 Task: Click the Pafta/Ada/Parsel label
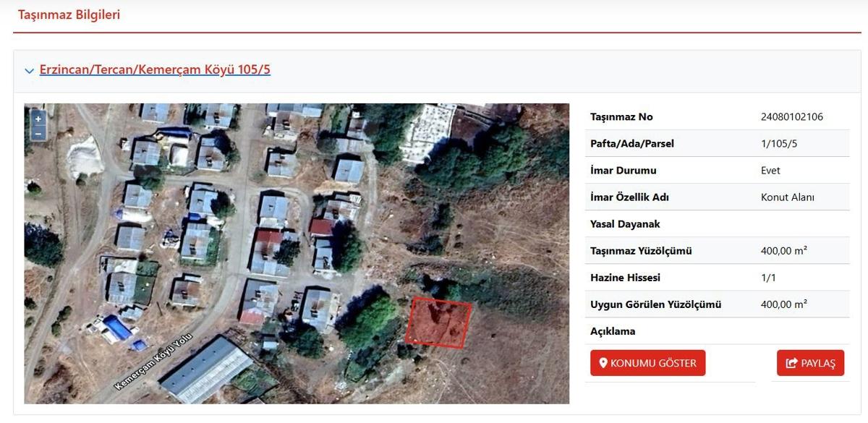632,143
